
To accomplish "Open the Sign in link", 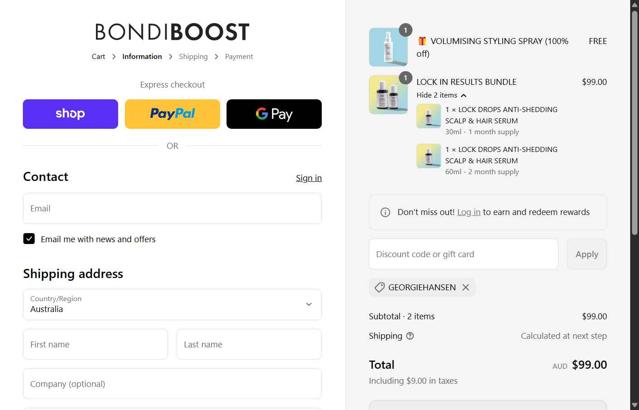I will pos(308,178).
